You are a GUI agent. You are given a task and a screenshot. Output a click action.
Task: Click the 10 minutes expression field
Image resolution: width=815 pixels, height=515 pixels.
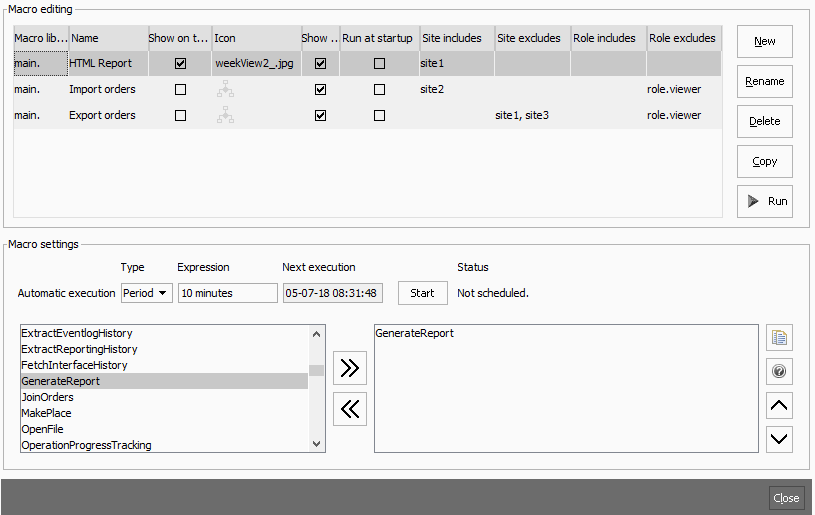pos(227,293)
